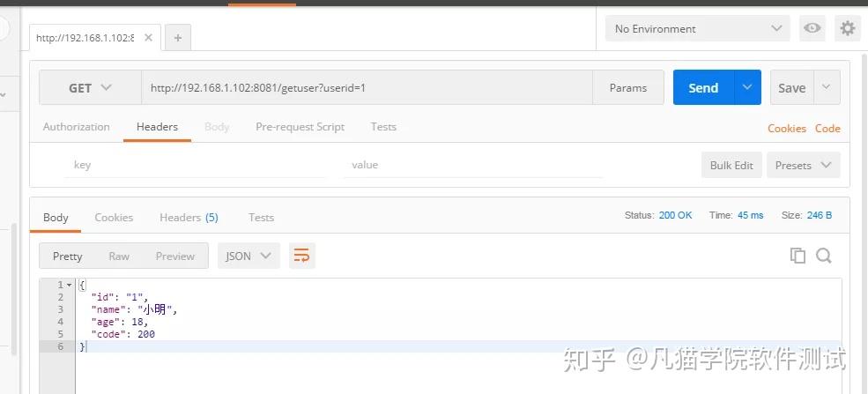Screen dimensions: 868x394
Task: Click the "name": "小明" line
Action: [135, 309]
